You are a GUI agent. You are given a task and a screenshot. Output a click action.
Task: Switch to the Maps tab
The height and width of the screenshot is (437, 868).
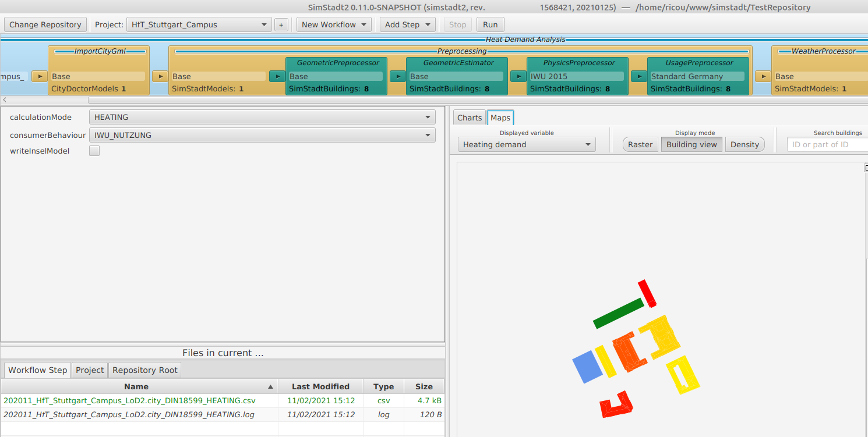coord(500,118)
